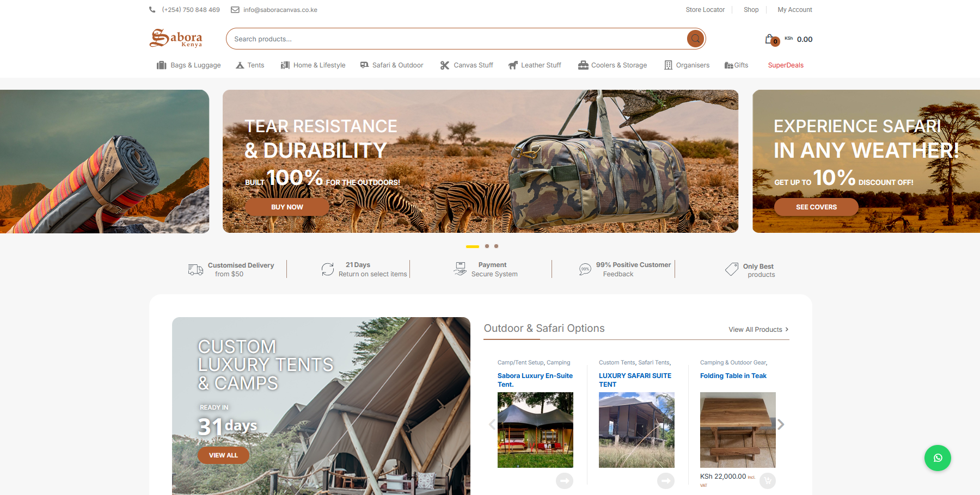Image resolution: width=980 pixels, height=495 pixels.
Task: Open Gifts menu
Action: coord(736,65)
